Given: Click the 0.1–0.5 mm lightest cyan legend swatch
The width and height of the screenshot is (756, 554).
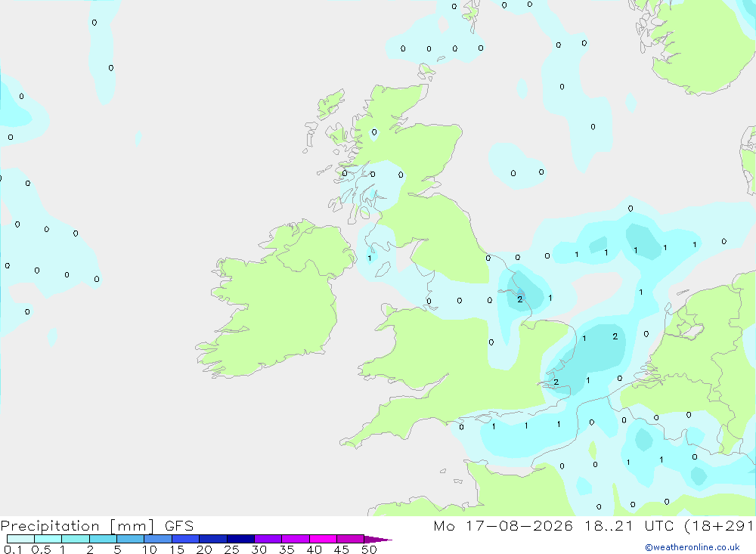Looking at the screenshot, I should pyautogui.click(x=20, y=539).
